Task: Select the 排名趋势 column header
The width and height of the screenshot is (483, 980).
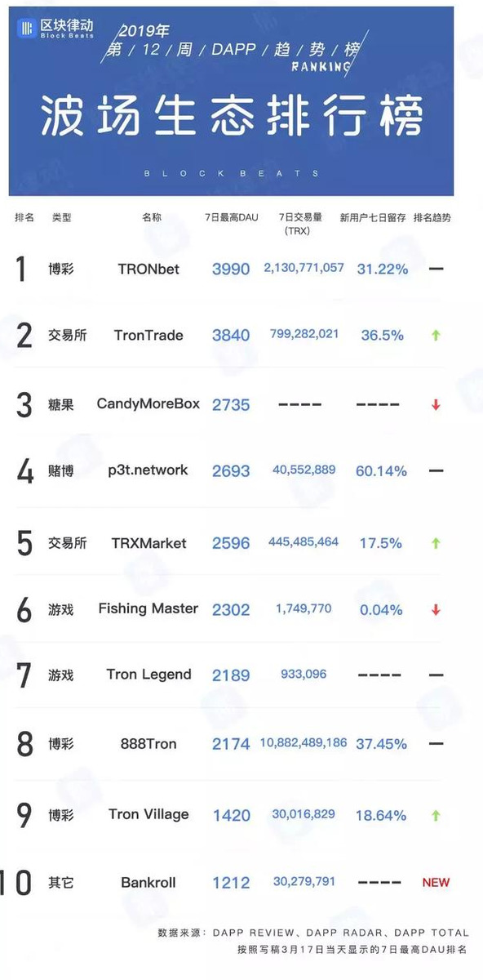Action: click(432, 218)
